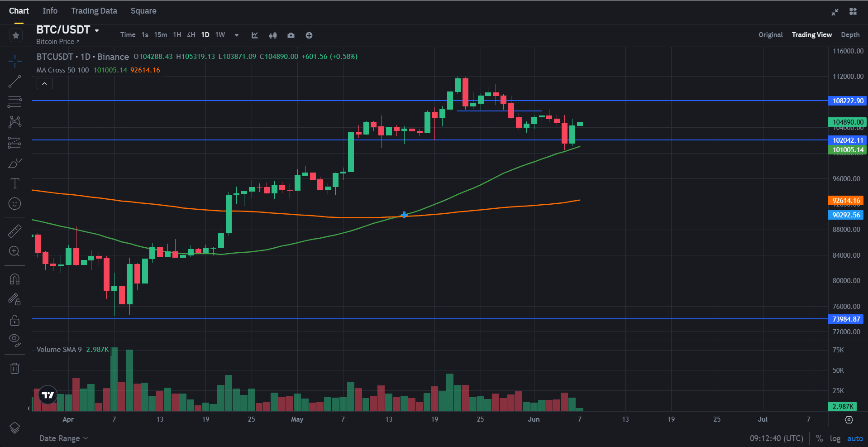This screenshot has height=447, width=868.
Task: Activate the zoom in tool
Action: click(14, 251)
